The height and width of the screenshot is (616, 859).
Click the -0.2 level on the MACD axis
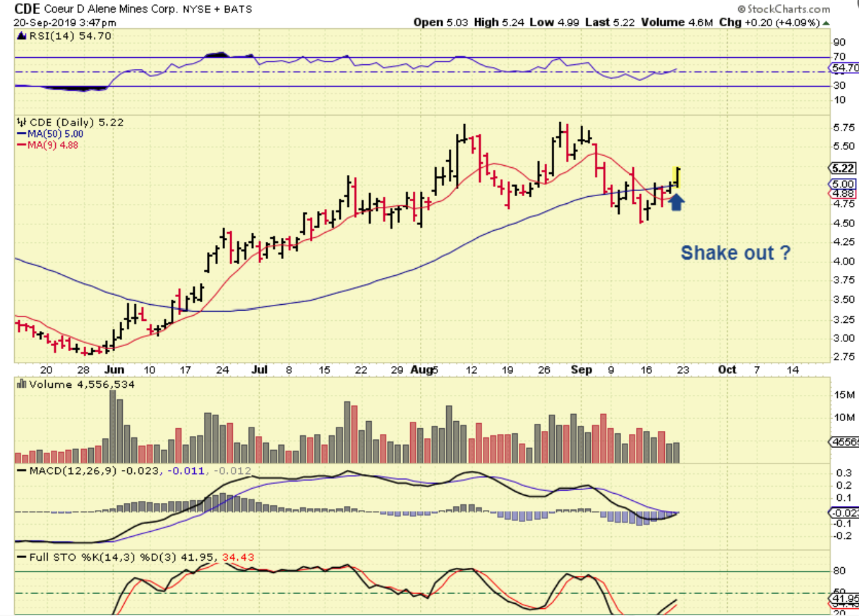(x=842, y=536)
